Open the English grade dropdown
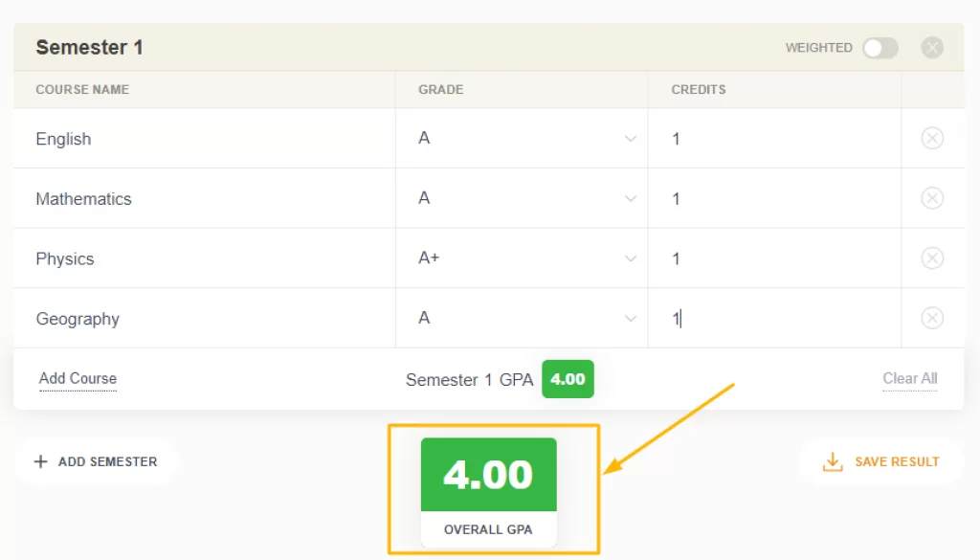This screenshot has width=980, height=560. pyautogui.click(x=522, y=138)
